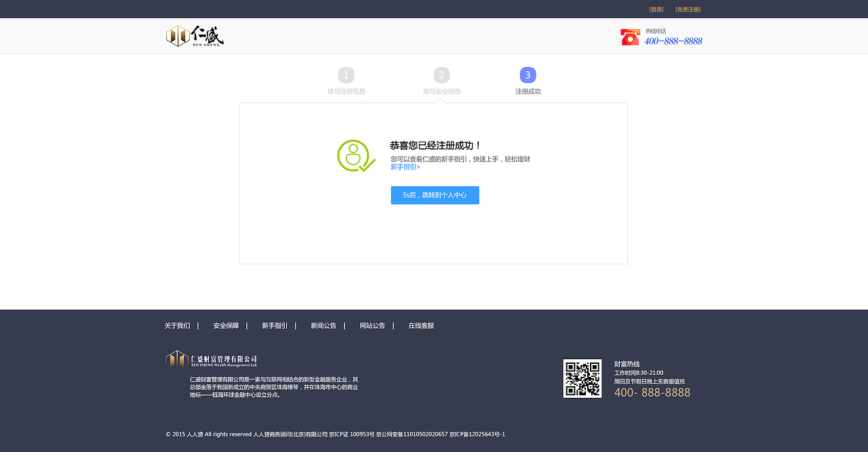Click 关于我们 in the footer menu
Viewport: 868px width, 452px height.
178,325
